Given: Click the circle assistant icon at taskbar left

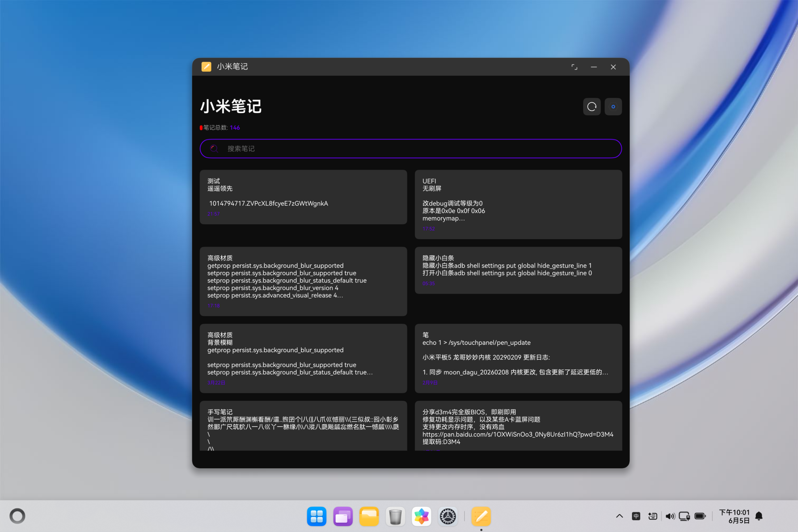Looking at the screenshot, I should 17,516.
